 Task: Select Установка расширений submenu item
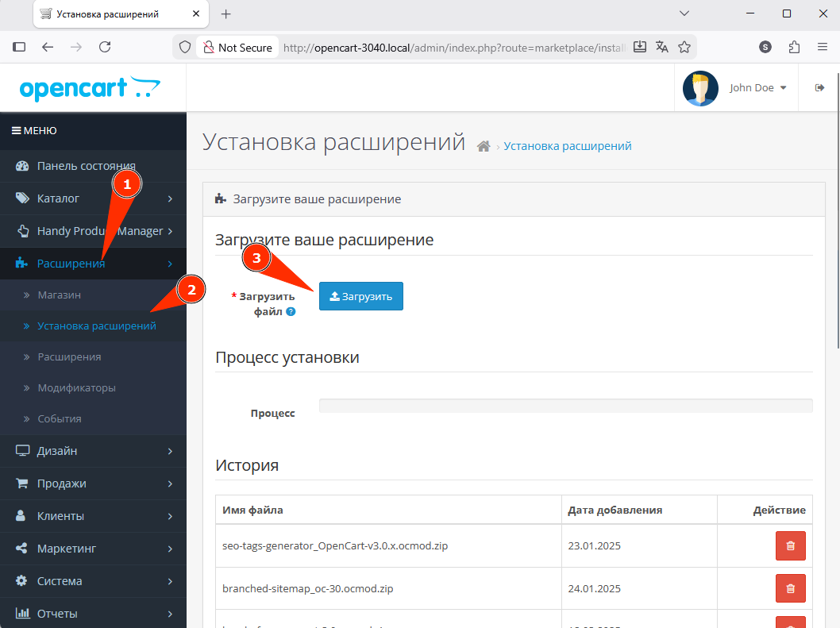(93, 326)
